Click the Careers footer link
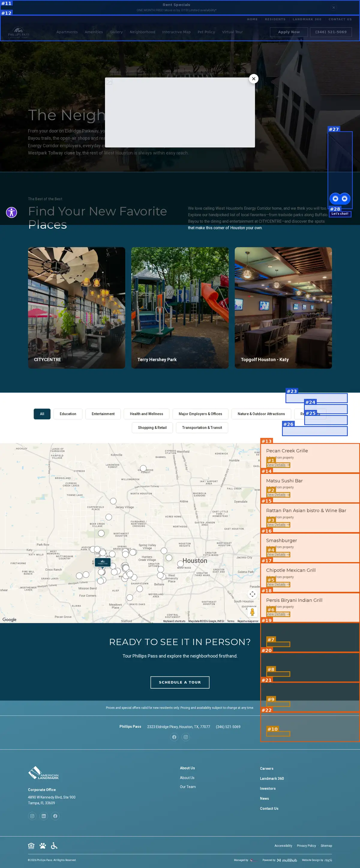 coord(267,769)
